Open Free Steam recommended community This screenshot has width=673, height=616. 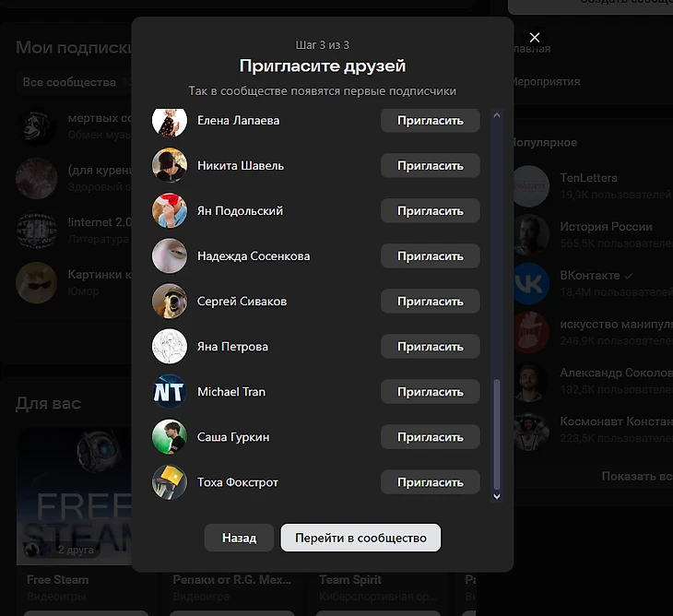click(57, 580)
